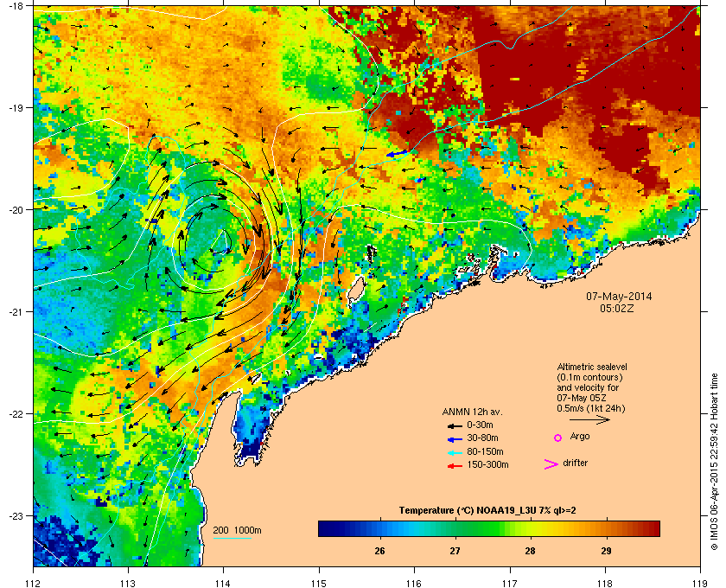Image resolution: width=726 pixels, height=588 pixels.
Task: Click the latitude axis label -21
Action: coord(16,312)
